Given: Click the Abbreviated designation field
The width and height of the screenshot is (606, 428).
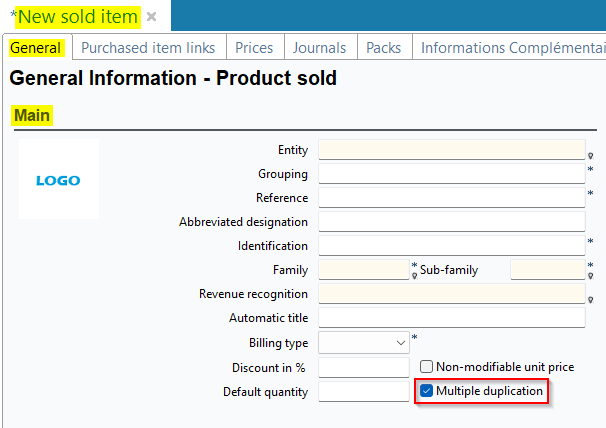Looking at the screenshot, I should click(451, 222).
